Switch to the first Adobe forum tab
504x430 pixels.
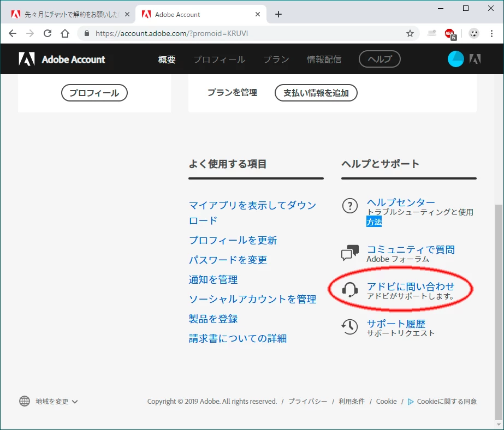pyautogui.click(x=68, y=14)
